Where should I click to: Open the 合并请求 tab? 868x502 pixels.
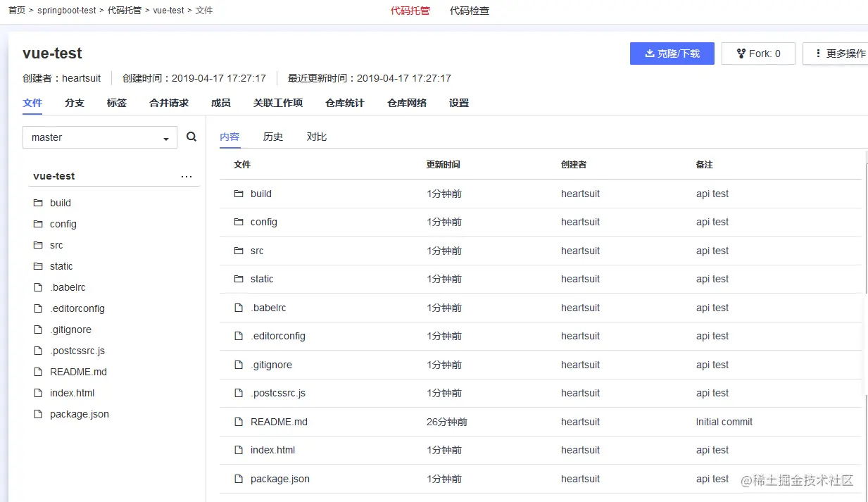pos(169,103)
